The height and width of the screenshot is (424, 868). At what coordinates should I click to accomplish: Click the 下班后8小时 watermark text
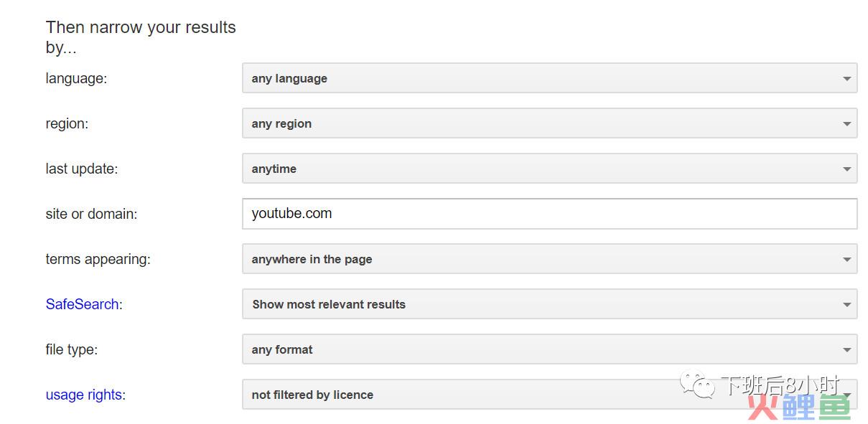pyautogui.click(x=780, y=385)
